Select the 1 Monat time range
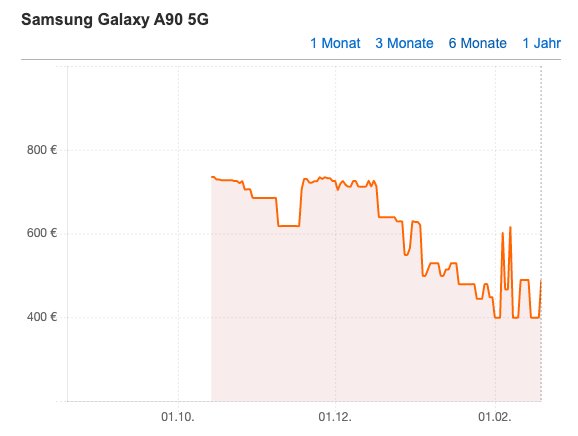The height and width of the screenshot is (436, 578). (x=335, y=43)
